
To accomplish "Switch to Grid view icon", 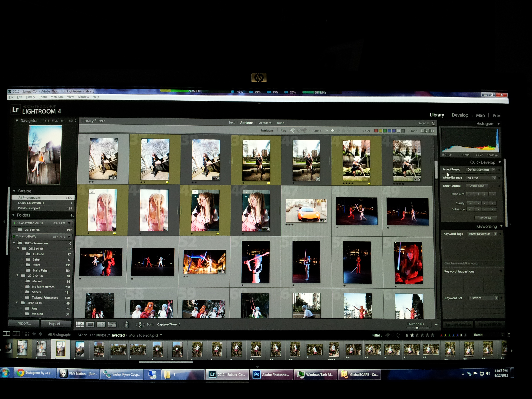I will tap(80, 325).
